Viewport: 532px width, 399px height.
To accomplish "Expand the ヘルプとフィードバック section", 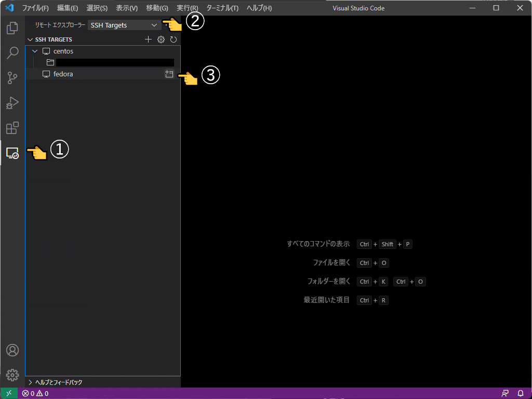I will [x=55, y=382].
